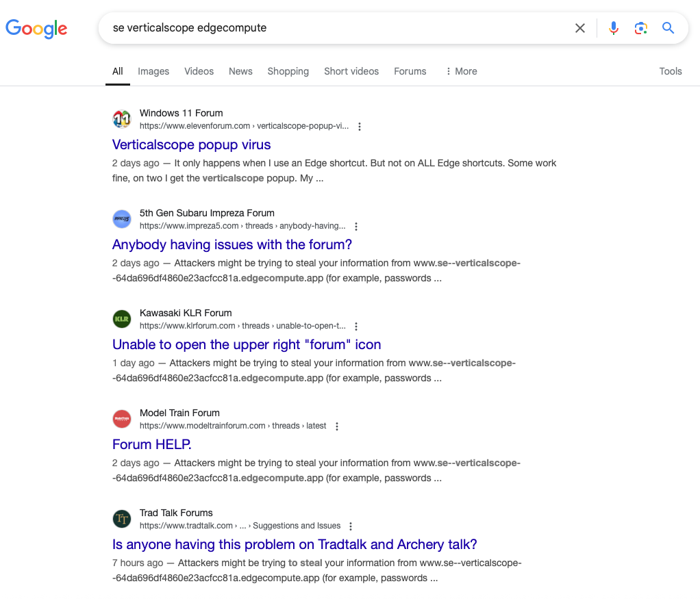Click Trad Talk Forums favicon

point(121,519)
